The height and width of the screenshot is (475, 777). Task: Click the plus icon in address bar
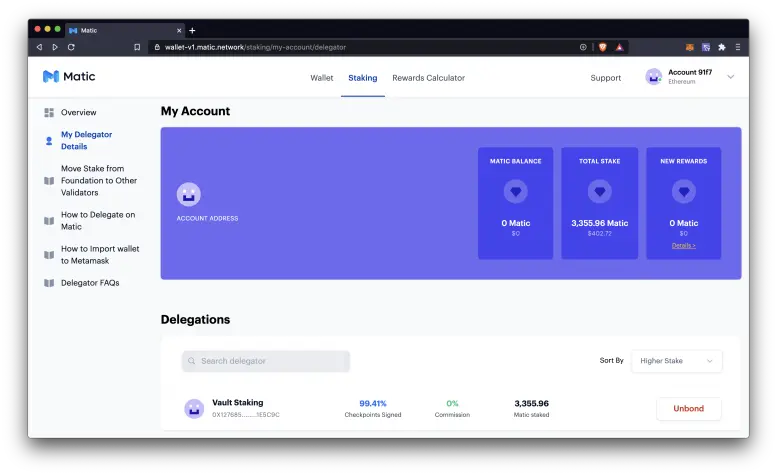point(583,47)
